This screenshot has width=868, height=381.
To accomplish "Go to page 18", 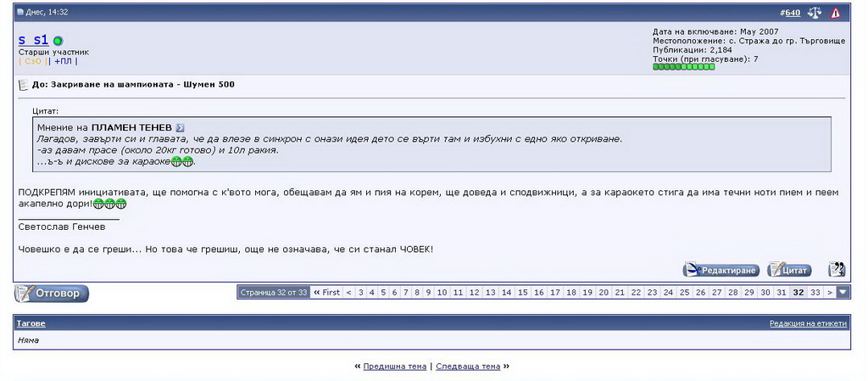I will (x=571, y=293).
